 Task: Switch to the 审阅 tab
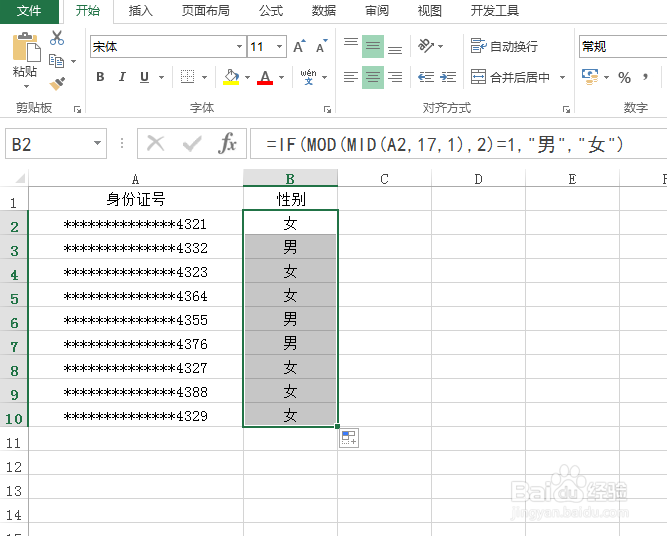tap(377, 11)
